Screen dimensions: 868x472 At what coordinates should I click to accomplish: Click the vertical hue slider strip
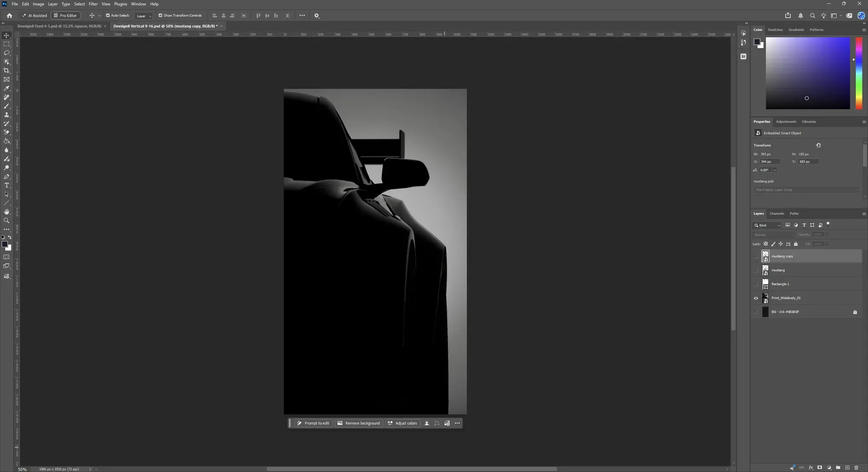pos(858,73)
